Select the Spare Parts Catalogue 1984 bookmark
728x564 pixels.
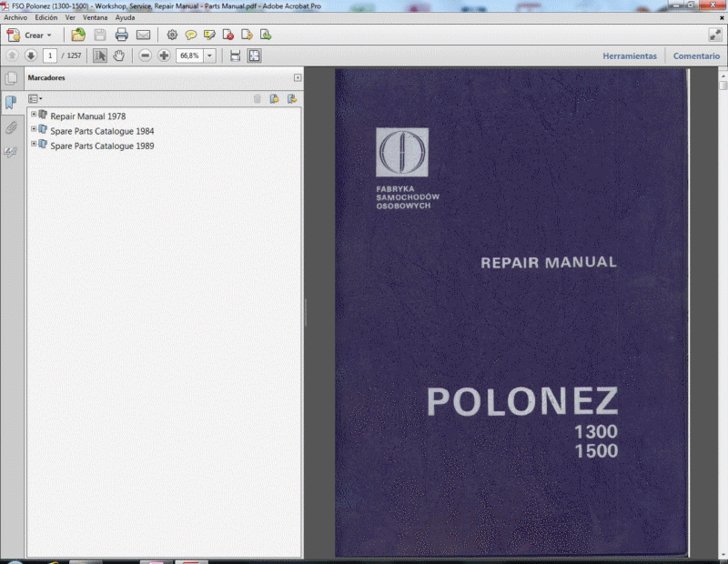(102, 131)
